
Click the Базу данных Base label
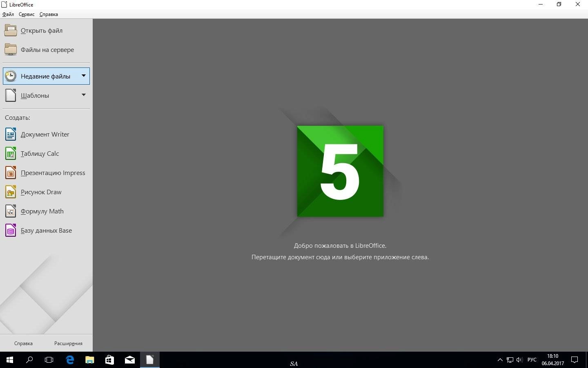pyautogui.click(x=46, y=231)
